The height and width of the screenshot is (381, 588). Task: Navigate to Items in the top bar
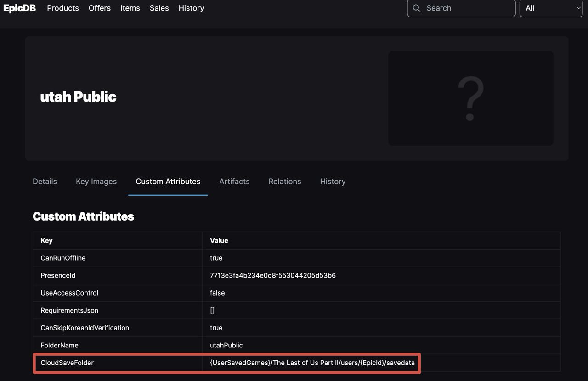pyautogui.click(x=130, y=8)
